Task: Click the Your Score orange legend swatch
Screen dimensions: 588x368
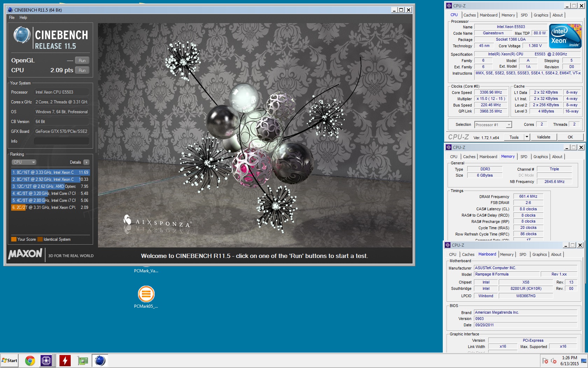Action: tap(14, 239)
